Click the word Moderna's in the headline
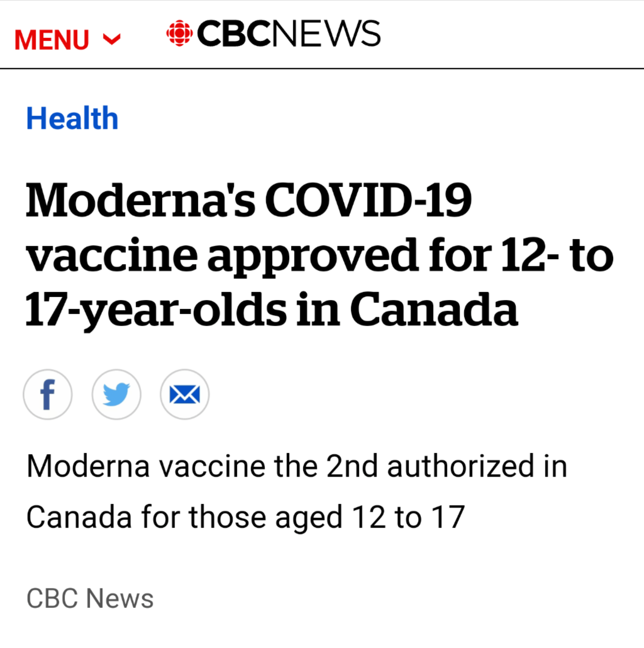 (140, 200)
